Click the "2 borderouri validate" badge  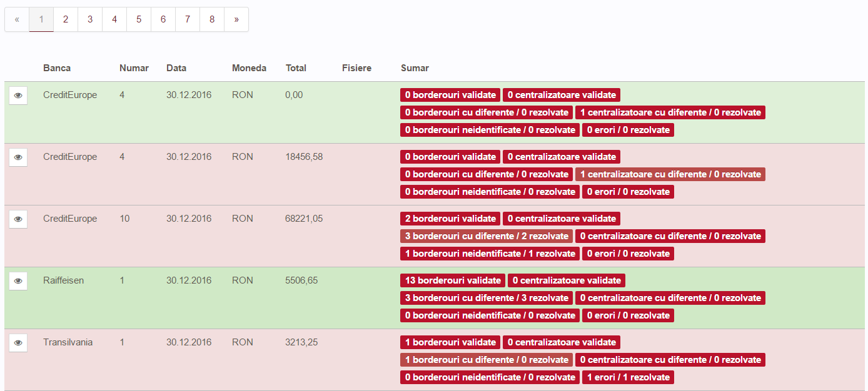(x=450, y=219)
